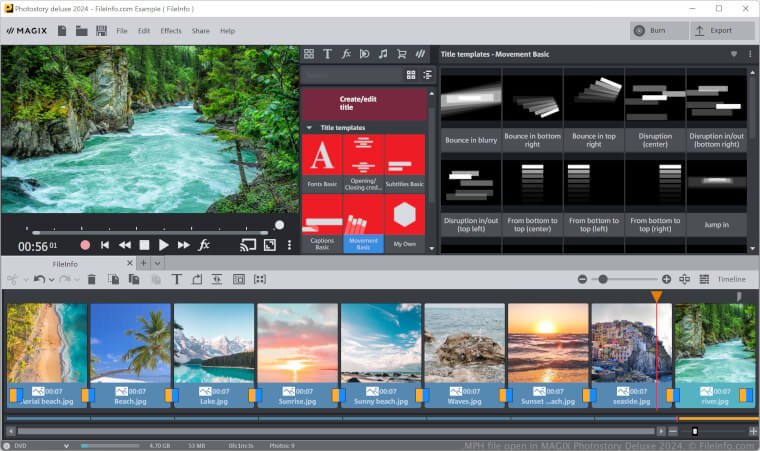Switch to list view in Media Pool
The height and width of the screenshot is (451, 760).
[x=427, y=75]
